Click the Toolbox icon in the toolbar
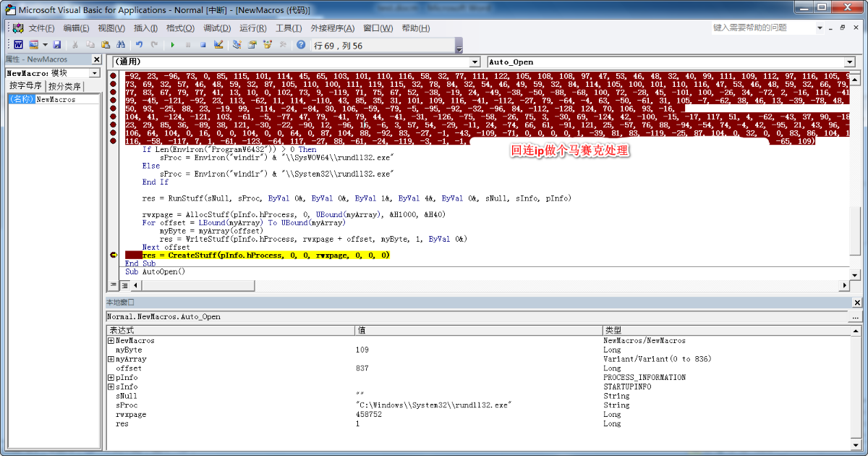Viewport: 868px width, 456px height. [x=283, y=45]
